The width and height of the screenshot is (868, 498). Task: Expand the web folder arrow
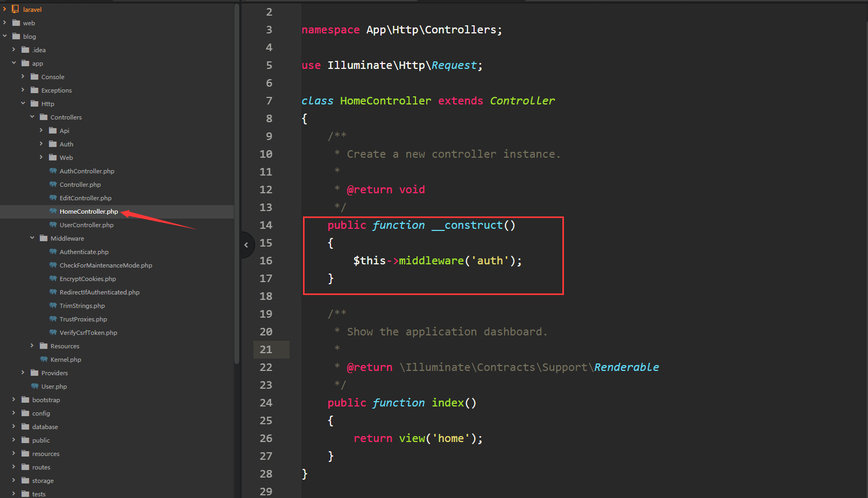click(5, 23)
